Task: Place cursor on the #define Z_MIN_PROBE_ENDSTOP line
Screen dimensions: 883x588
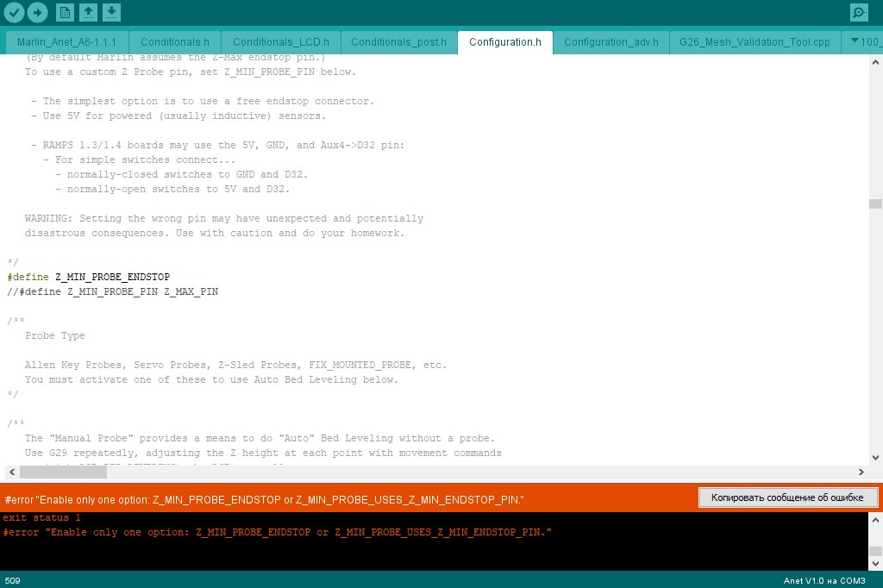Action: [x=89, y=277]
